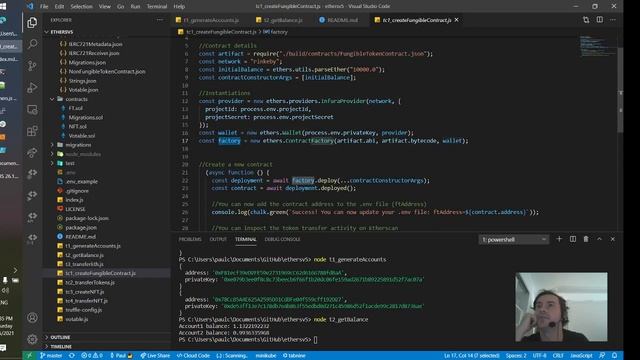640x360 pixels.
Task: Collapse the ETHERSV5 root folder
Action: 61,32
